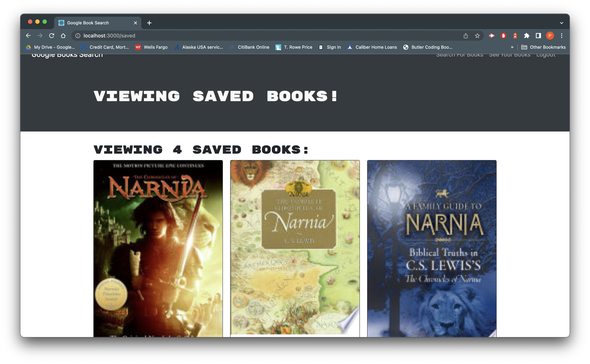Image resolution: width=590 pixels, height=364 pixels.
Task: Click the Google Books Search brand link
Action: 67,55
